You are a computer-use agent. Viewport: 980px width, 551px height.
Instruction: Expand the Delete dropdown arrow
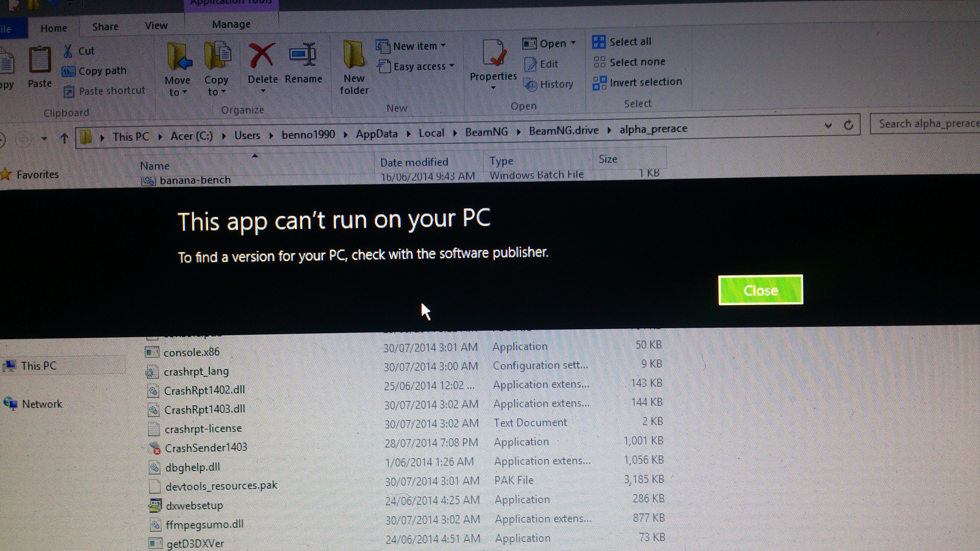(x=263, y=91)
